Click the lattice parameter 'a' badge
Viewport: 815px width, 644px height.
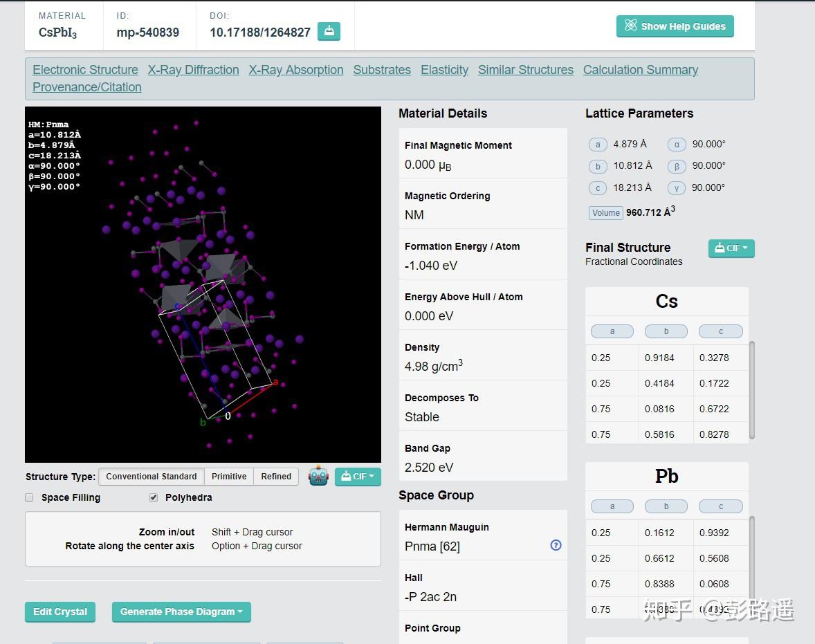tap(598, 145)
